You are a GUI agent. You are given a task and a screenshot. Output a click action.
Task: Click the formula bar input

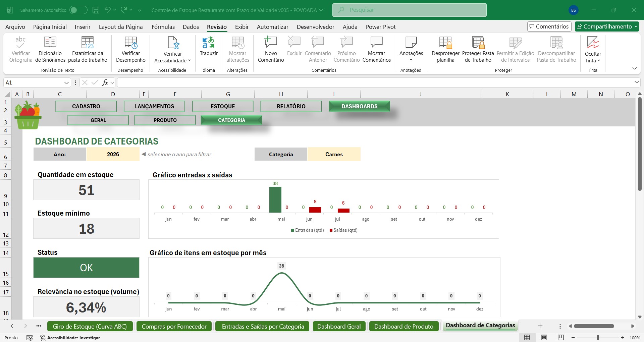pos(375,82)
